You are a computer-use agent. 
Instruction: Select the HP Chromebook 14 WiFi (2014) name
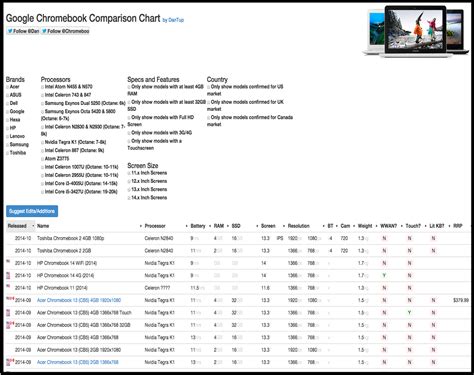[x=67, y=263]
